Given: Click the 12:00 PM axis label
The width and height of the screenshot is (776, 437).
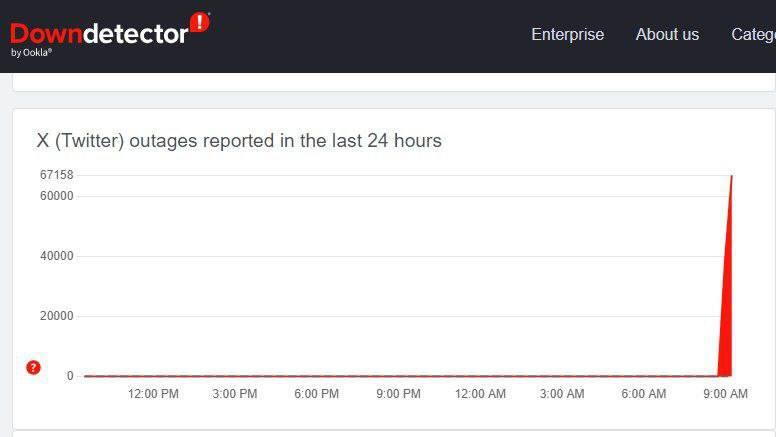Looking at the screenshot, I should [x=153, y=394].
